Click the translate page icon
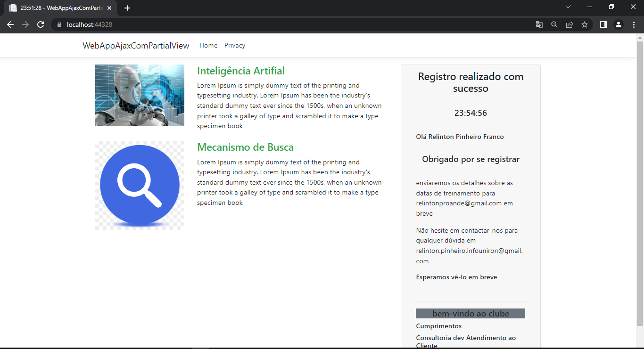The width and height of the screenshot is (644, 349). coord(539,24)
